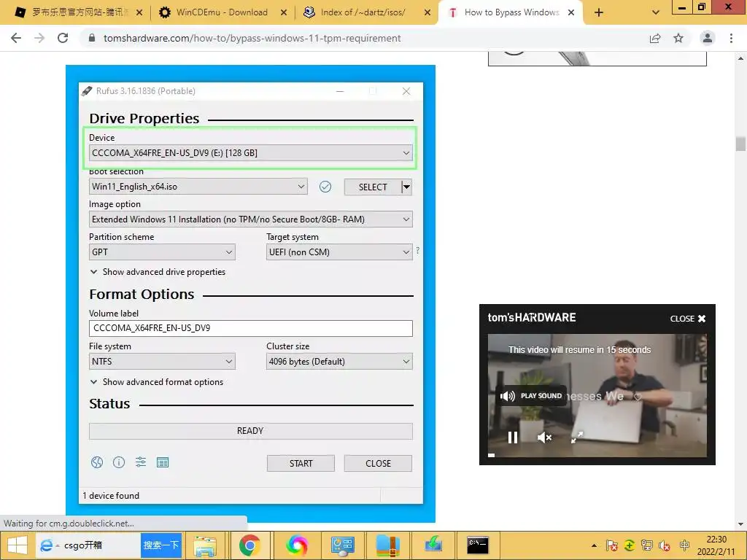Show hidden system tray icons

tap(594, 545)
